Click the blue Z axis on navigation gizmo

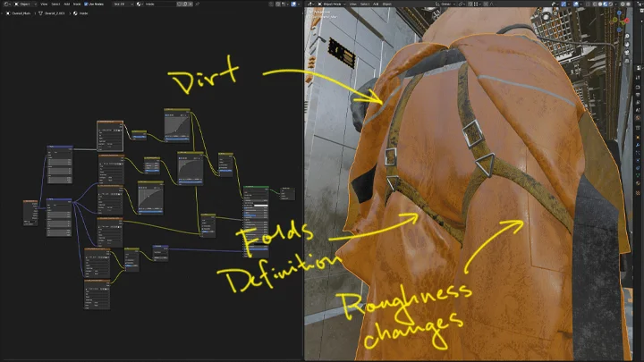point(619,13)
